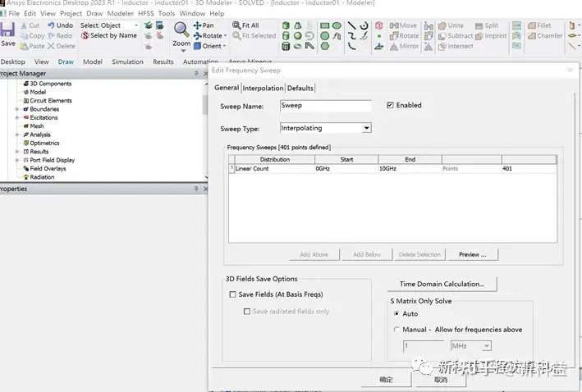Image resolution: width=582 pixels, height=392 pixels.
Task: Click the Intersect boolean icon
Action: click(x=442, y=47)
